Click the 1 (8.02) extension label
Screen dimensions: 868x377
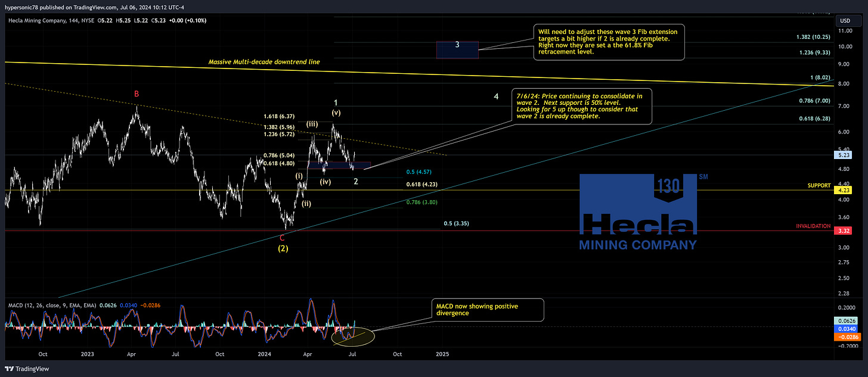tap(820, 77)
